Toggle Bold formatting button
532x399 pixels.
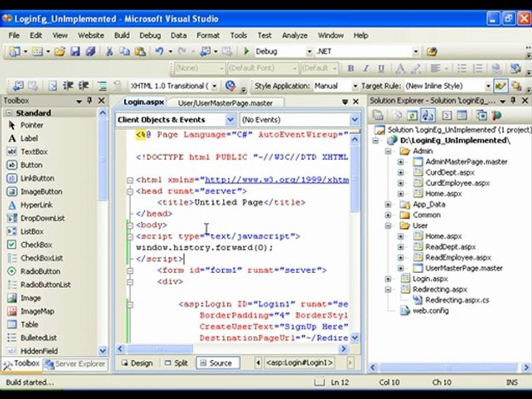tap(350, 69)
